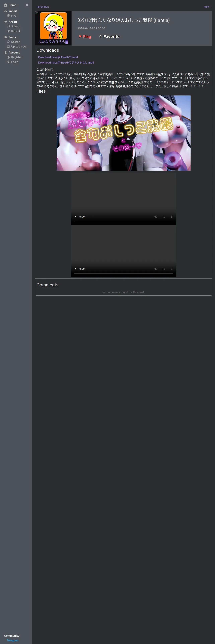Click the FAQ icon
215x644 pixels.
(8, 16)
